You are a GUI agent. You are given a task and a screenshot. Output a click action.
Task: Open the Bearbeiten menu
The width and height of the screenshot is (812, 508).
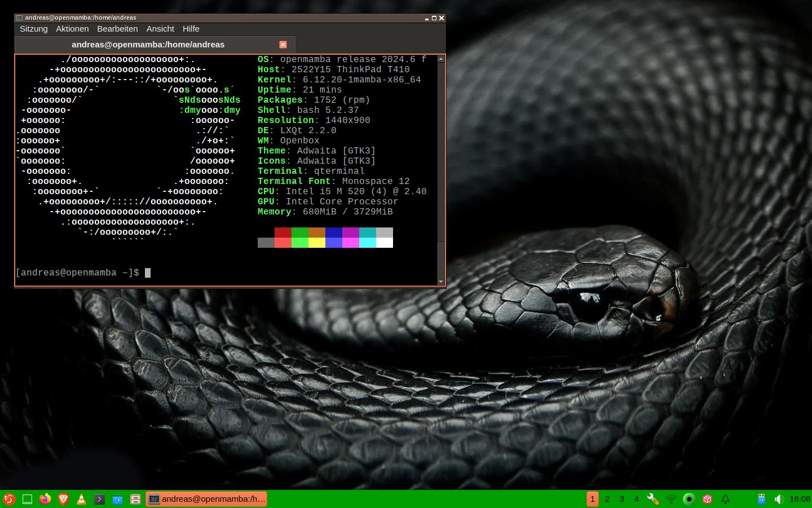click(117, 29)
